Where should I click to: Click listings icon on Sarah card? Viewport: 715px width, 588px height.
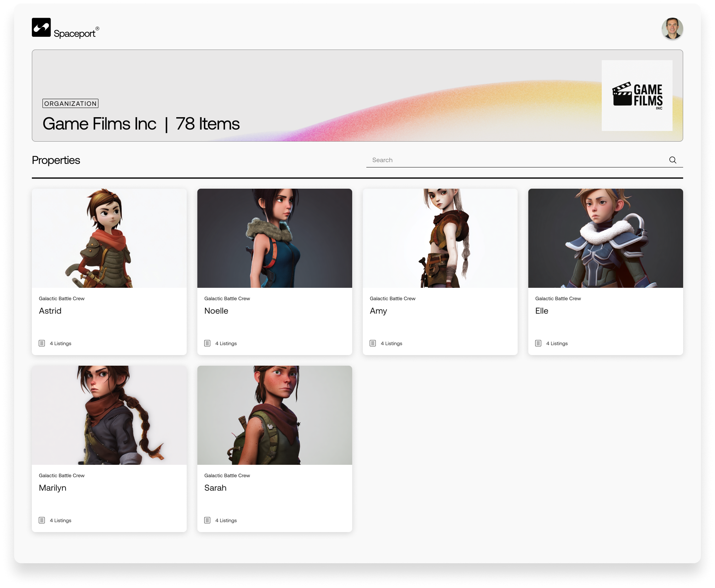pyautogui.click(x=207, y=520)
